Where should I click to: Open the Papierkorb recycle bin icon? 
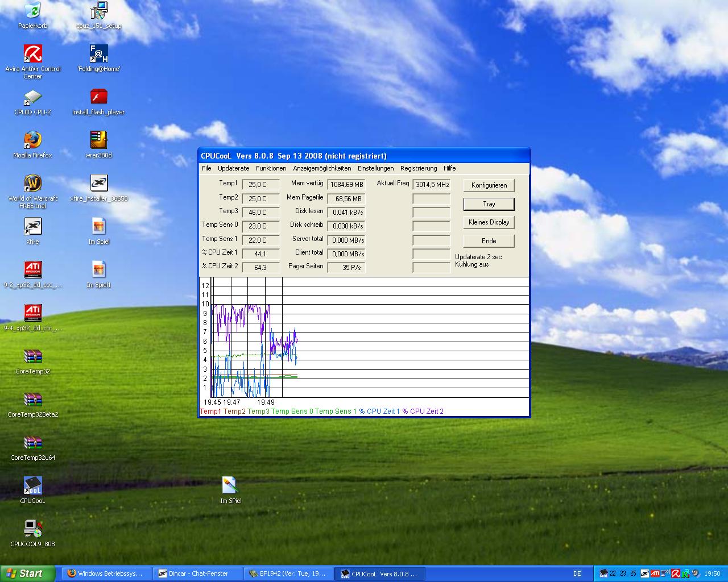point(32,16)
